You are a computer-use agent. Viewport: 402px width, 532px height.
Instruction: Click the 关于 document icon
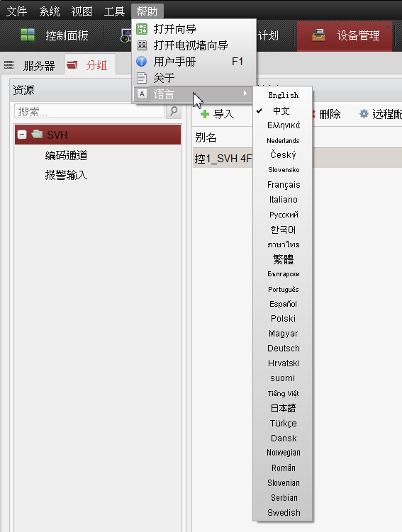142,78
